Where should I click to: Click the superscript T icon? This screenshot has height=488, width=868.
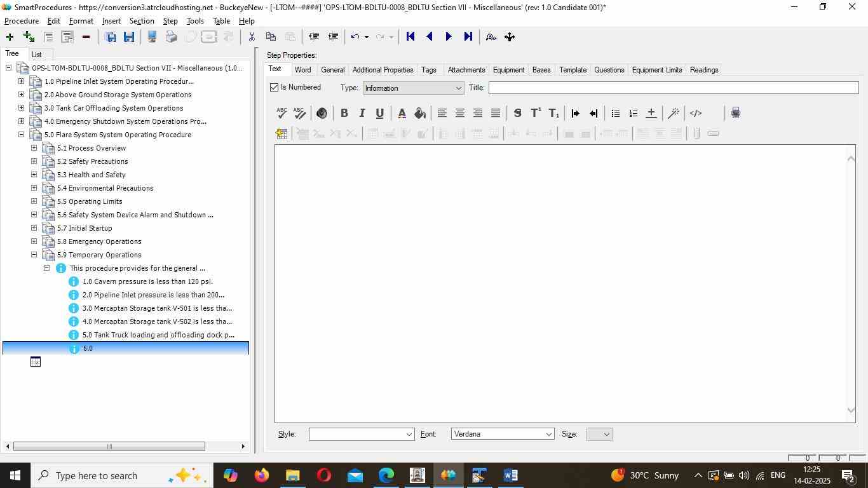[x=536, y=113]
